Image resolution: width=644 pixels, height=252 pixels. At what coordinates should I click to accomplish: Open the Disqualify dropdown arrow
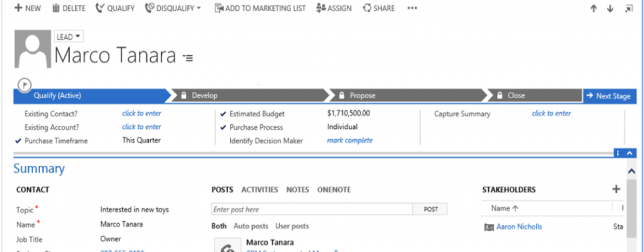[x=199, y=8]
